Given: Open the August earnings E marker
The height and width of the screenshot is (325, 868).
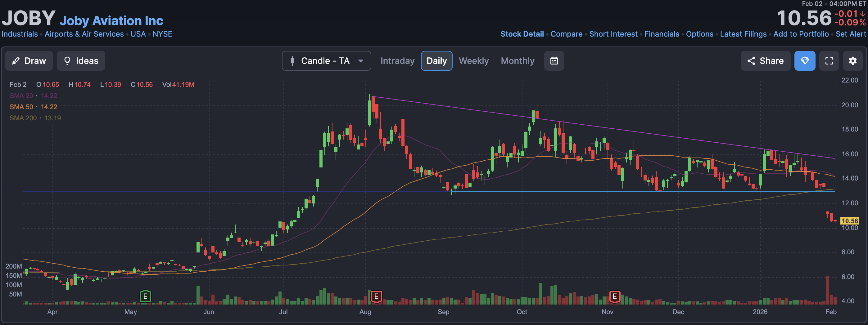Looking at the screenshot, I should 376,296.
